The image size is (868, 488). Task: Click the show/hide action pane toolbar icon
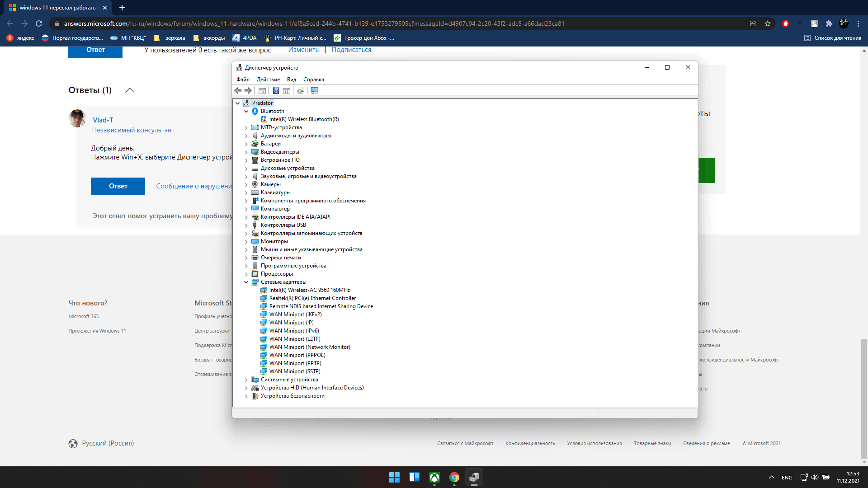(287, 91)
